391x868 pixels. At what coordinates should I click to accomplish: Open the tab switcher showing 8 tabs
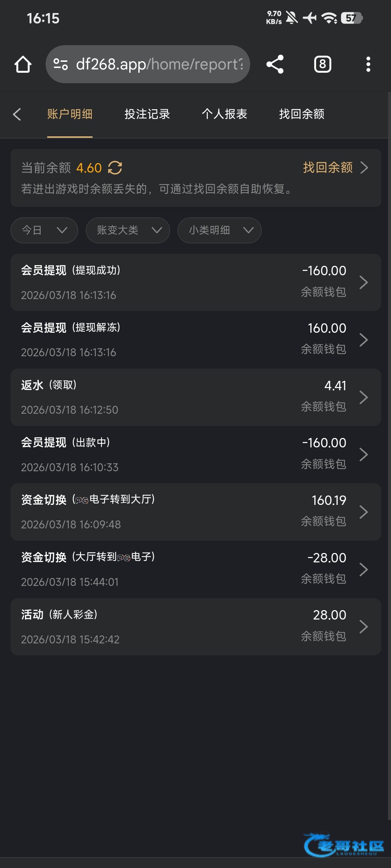[x=322, y=64]
